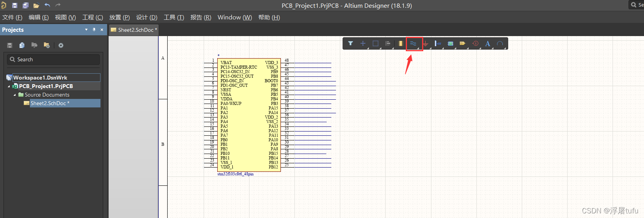
Task: Click the search magnifier in title bar
Action: (634, 5)
